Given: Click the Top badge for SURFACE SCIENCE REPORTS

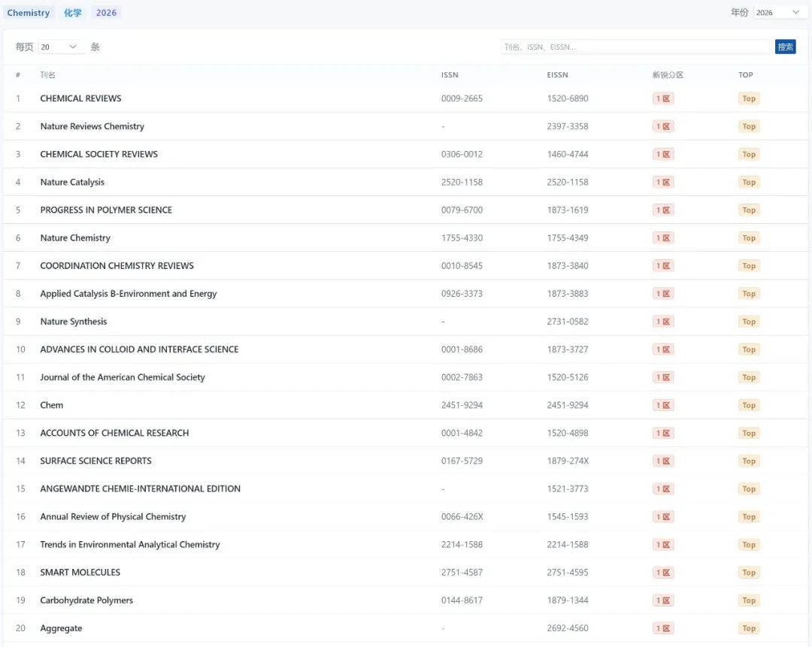Looking at the screenshot, I should (x=749, y=461).
